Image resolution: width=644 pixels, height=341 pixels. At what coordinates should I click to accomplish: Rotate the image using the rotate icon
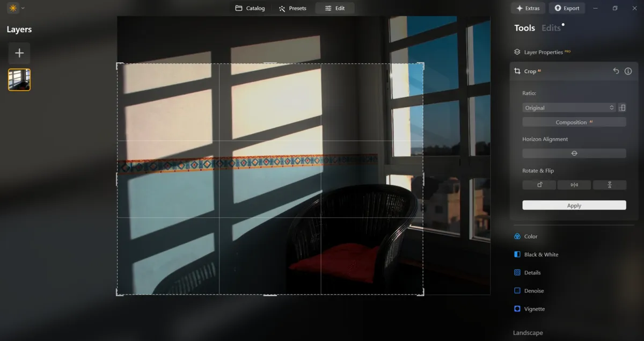click(x=539, y=184)
